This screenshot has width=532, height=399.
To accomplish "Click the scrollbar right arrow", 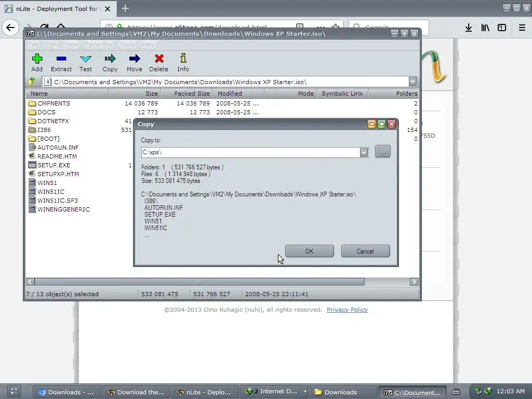I will coord(414,282).
